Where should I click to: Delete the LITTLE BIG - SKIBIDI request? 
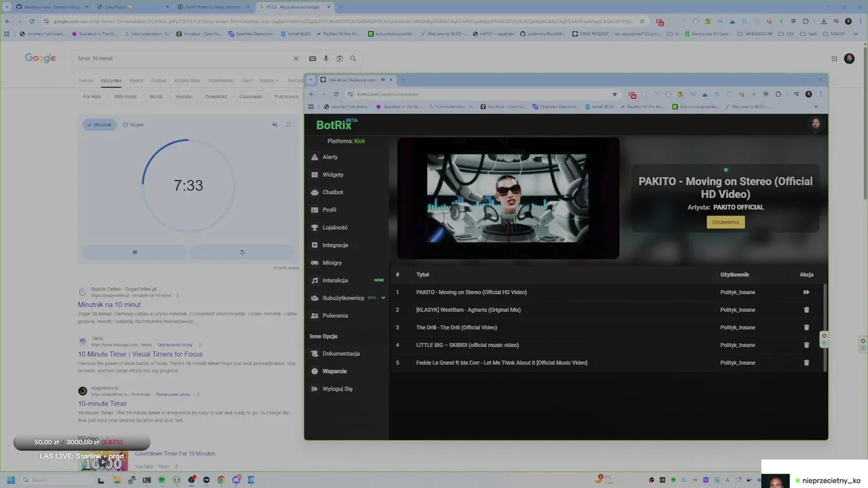806,345
